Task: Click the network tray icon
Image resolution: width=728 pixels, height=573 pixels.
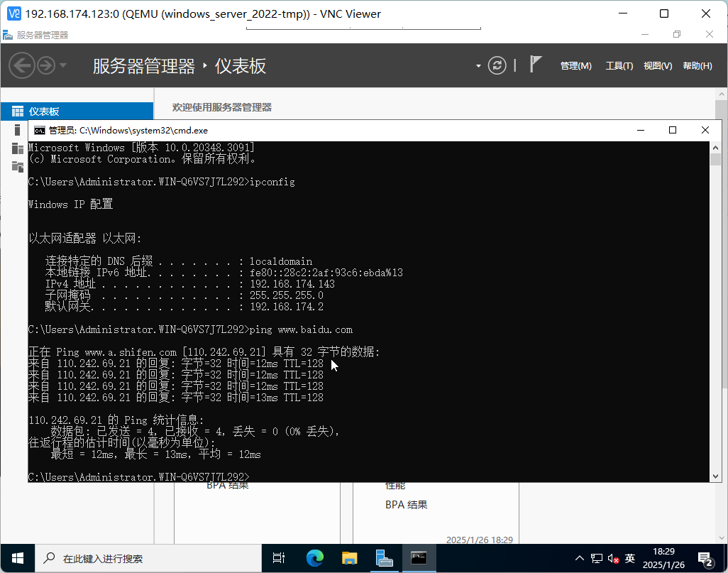Action: pyautogui.click(x=597, y=559)
